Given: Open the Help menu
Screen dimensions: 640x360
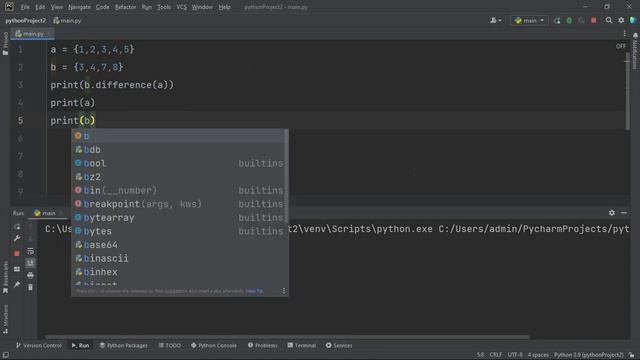Looking at the screenshot, I should coord(224,7).
